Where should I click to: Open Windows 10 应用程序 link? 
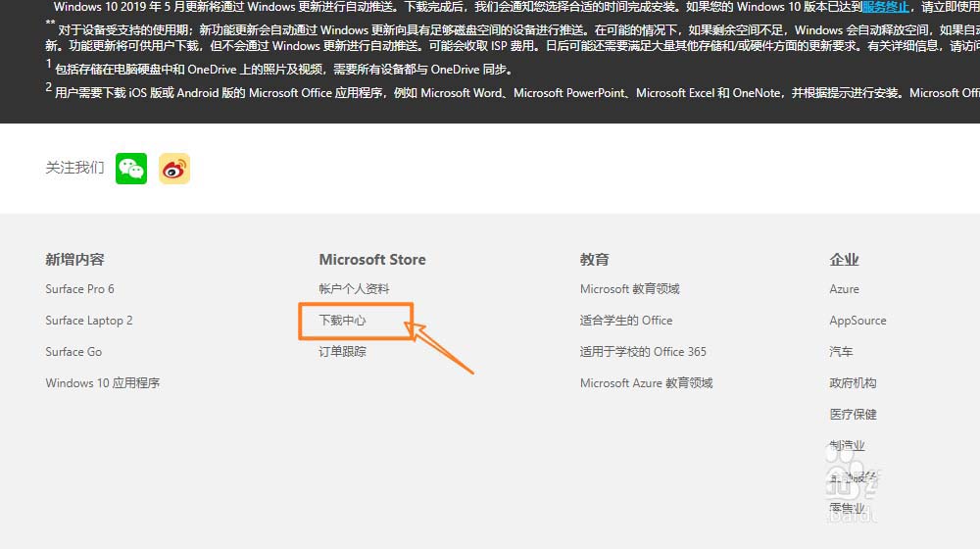click(102, 383)
